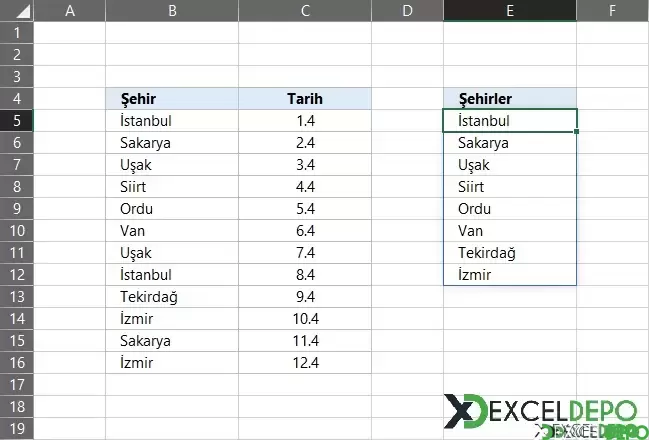Click the Select All corner triangle
This screenshot has width=649, height=440.
17,10
